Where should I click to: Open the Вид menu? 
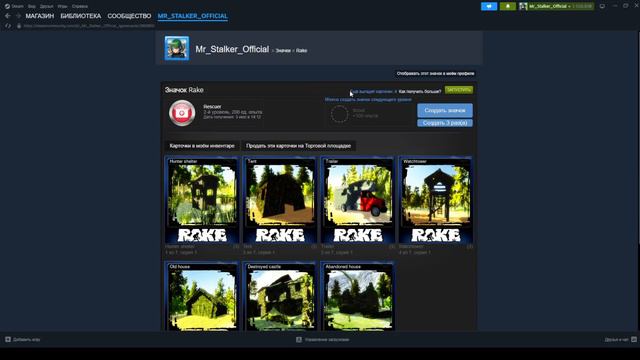tap(31, 6)
